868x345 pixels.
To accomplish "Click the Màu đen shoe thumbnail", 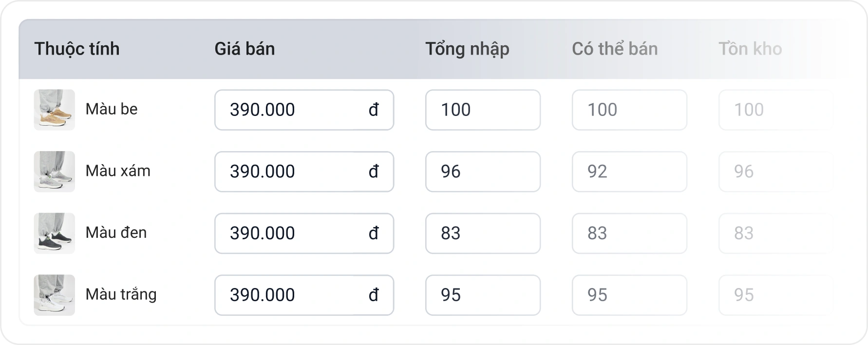I will click(x=54, y=233).
